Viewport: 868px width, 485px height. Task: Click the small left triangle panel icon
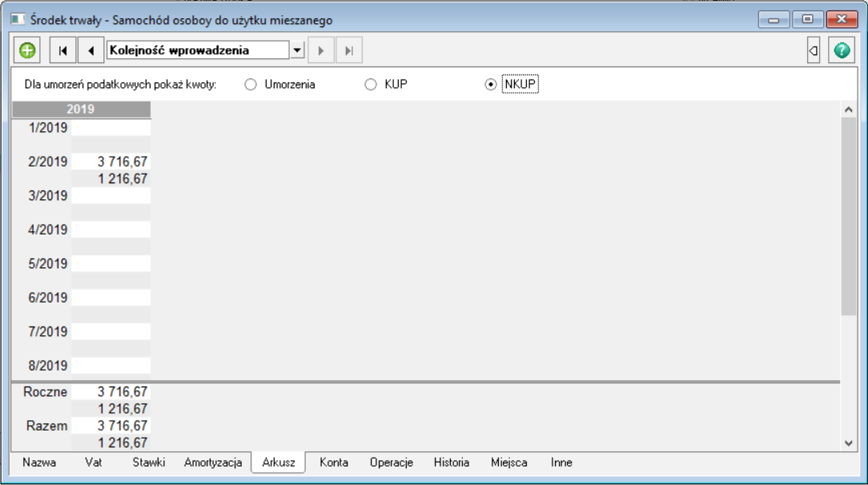click(x=813, y=50)
